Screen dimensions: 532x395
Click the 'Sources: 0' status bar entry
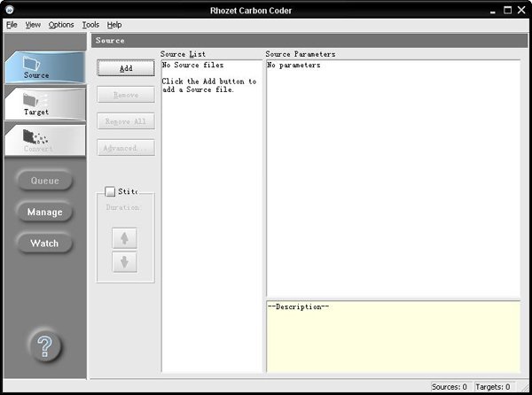[449, 387]
